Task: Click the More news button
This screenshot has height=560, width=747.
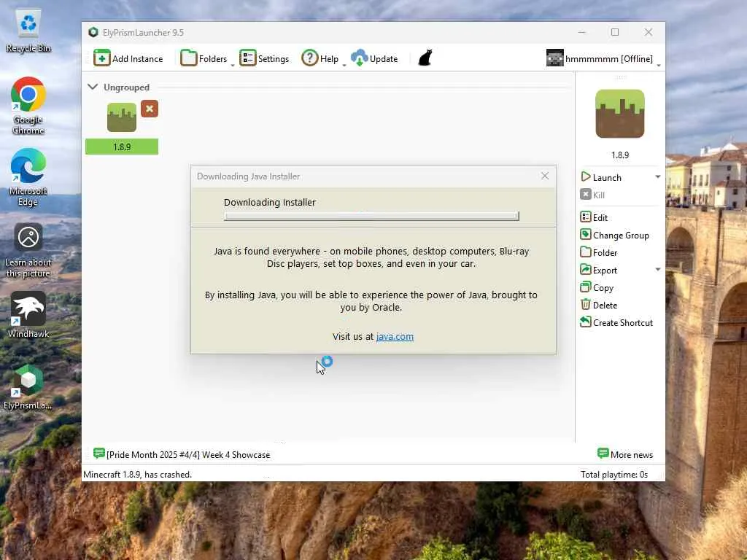Action: [625, 454]
